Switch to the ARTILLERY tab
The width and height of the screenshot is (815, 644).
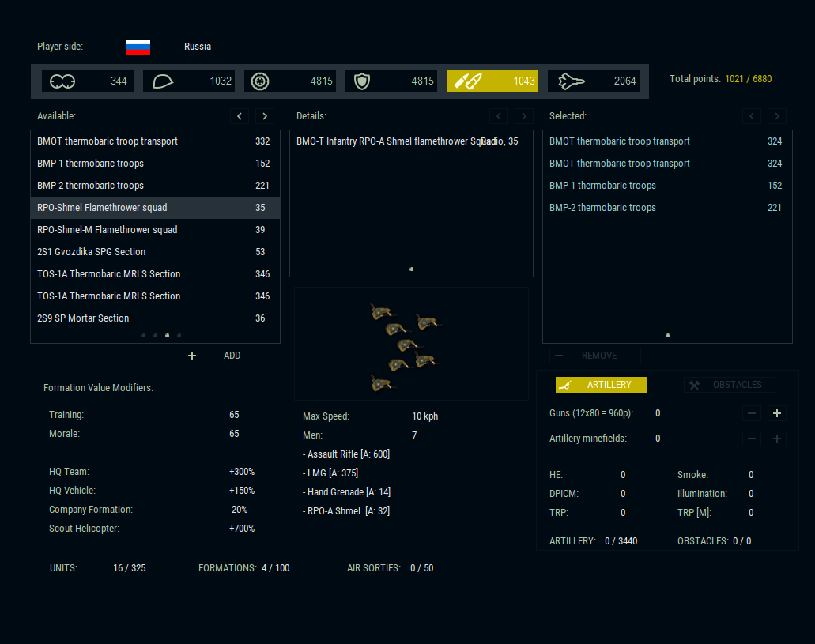pos(602,385)
